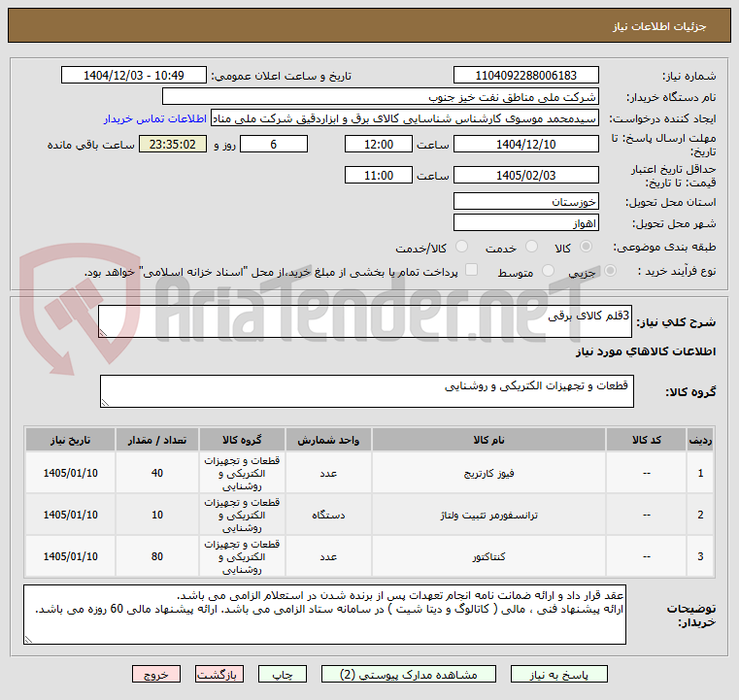Click quantity 80 in contactor row
739x700 pixels.
pos(157,556)
